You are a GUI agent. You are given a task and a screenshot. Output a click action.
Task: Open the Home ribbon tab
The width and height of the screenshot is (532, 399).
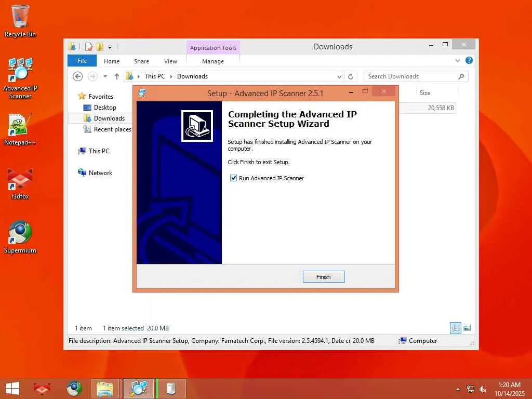(x=112, y=61)
